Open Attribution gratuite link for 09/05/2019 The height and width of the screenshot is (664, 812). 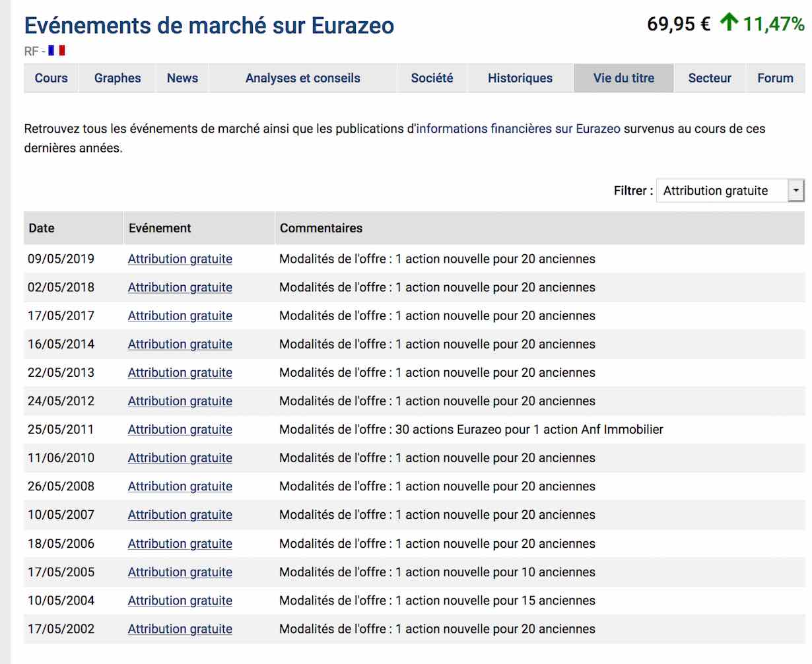180,259
